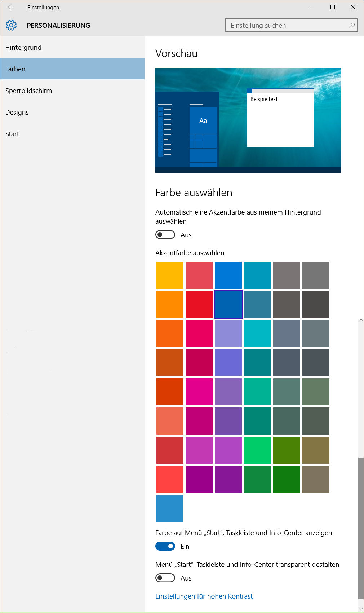Screen dimensions: 364x613
Task: Enable transparent Start menu and taskbar toggle
Action: [x=165, y=578]
